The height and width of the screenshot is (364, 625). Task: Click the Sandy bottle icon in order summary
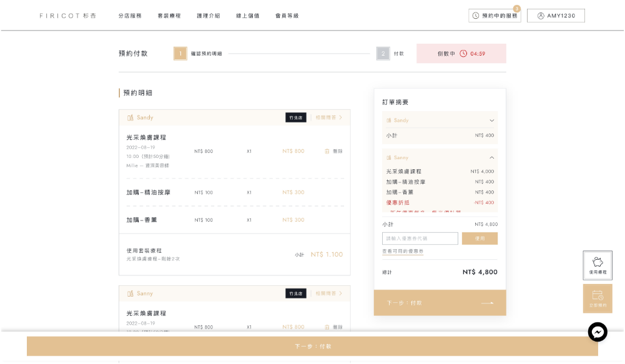click(388, 120)
